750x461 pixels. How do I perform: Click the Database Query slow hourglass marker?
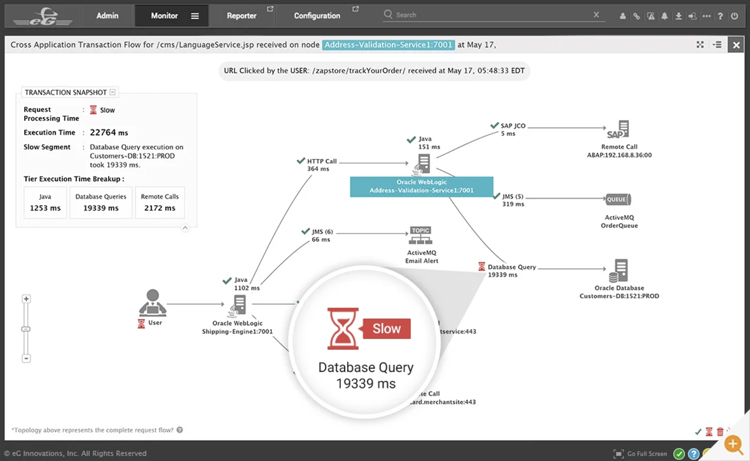(482, 267)
